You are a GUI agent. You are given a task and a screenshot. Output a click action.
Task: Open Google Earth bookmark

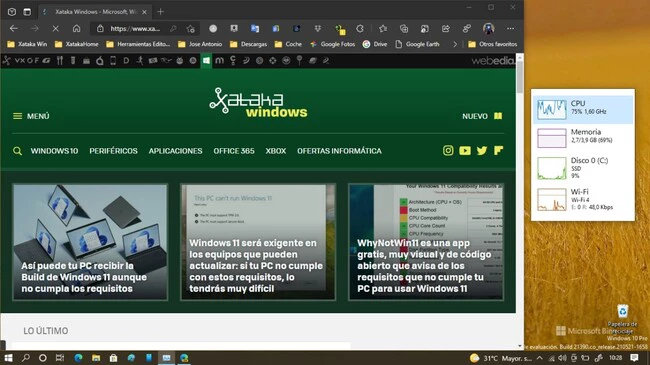tap(417, 44)
